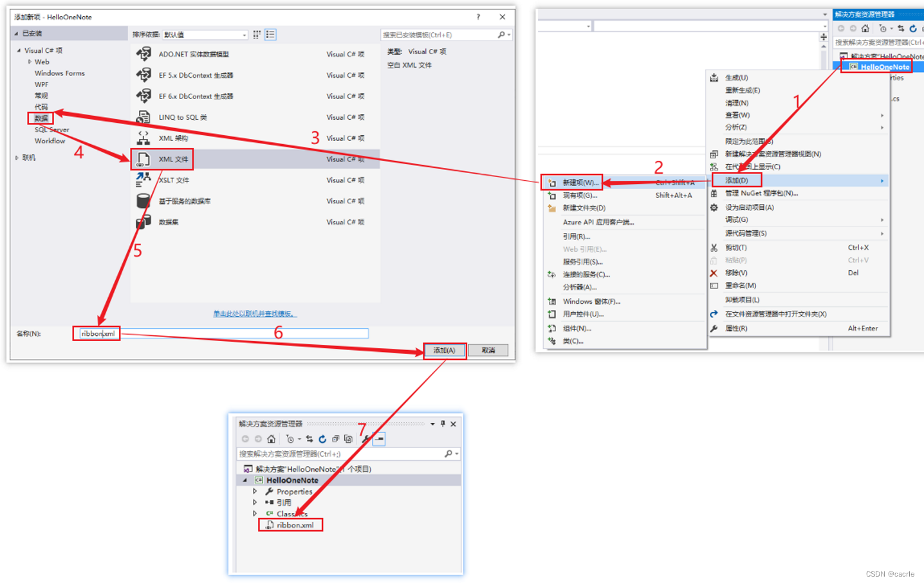The image size is (924, 583).
Task: Collapse HelloOneNote project in bottom Solution Explorer
Action: 245,480
